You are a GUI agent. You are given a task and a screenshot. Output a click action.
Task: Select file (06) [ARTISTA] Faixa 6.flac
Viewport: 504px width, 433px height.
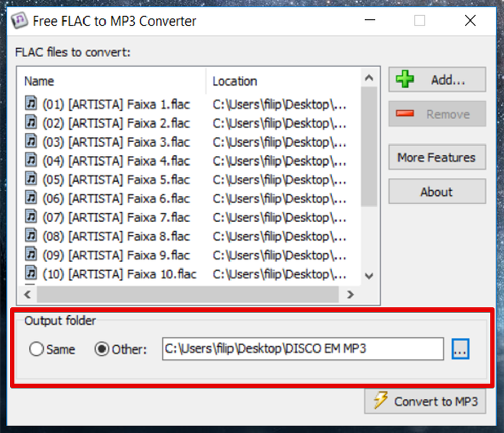(116, 199)
